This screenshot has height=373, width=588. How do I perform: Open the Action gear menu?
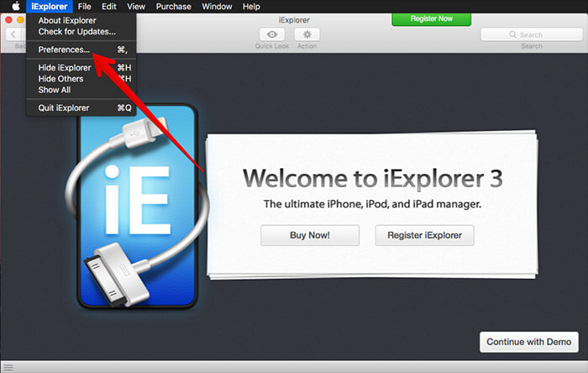[307, 34]
